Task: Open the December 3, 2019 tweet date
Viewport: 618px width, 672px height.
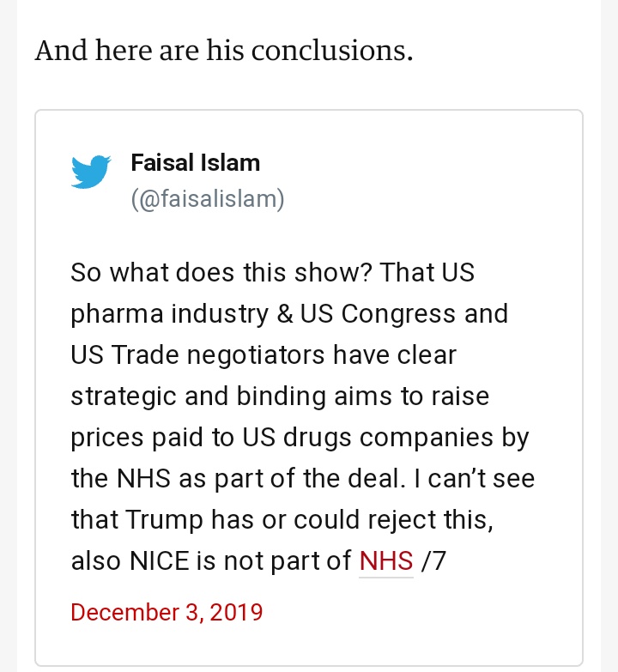Action: (x=167, y=612)
